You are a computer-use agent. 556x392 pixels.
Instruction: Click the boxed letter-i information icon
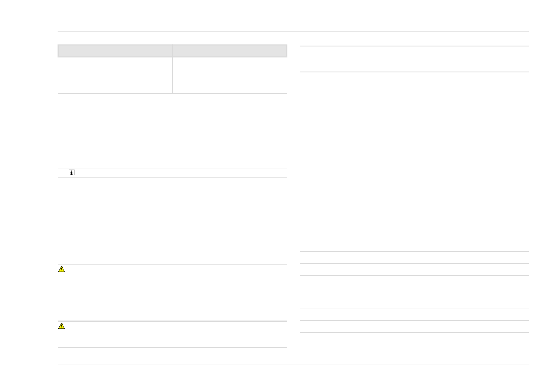pos(72,173)
